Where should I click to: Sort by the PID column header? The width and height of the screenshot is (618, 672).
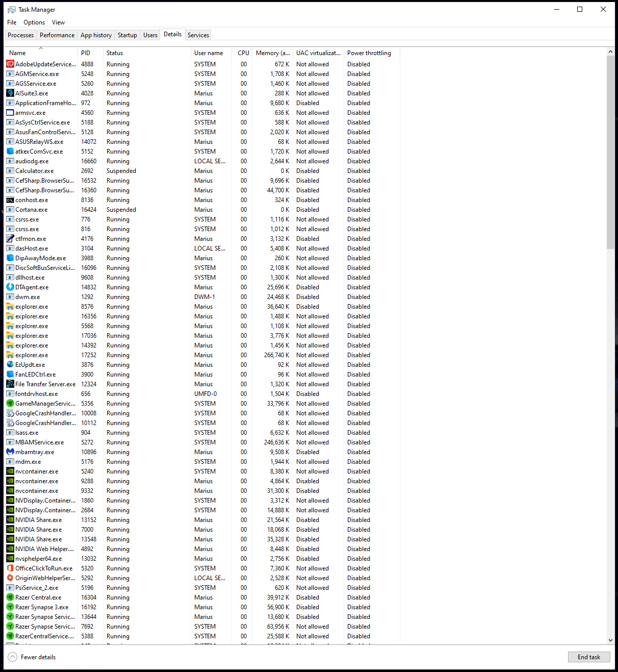tap(90, 53)
